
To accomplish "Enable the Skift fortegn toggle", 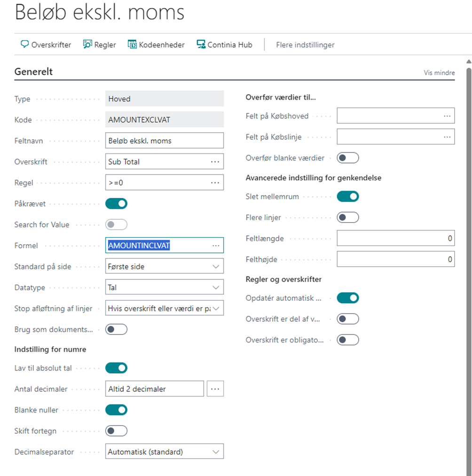I will [116, 431].
